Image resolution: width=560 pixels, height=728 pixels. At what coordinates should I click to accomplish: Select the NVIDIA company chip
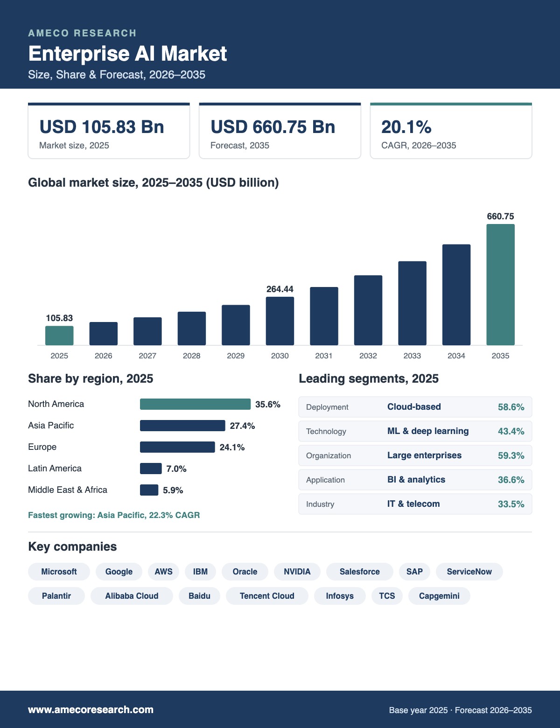[297, 572]
